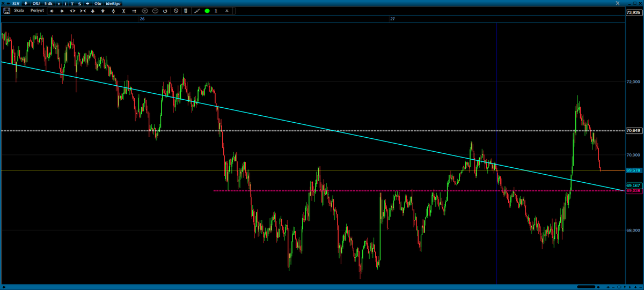This screenshot has height=290, width=644.
Task: Change the line thickness value 1
Action: 216,11
